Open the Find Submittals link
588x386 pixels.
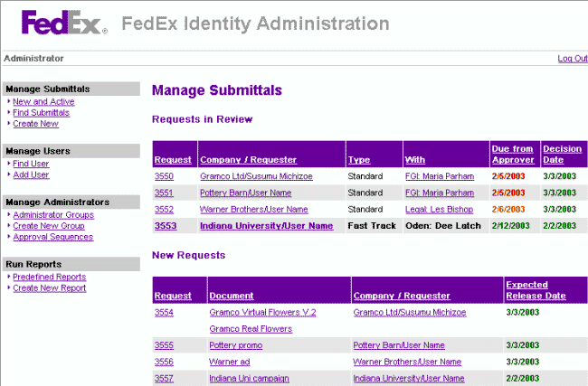point(42,113)
